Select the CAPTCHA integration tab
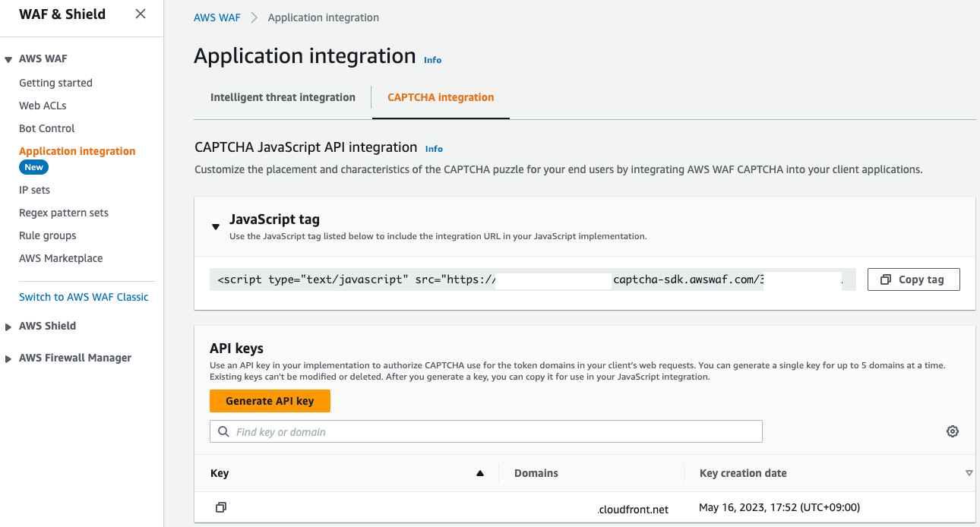 (440, 97)
